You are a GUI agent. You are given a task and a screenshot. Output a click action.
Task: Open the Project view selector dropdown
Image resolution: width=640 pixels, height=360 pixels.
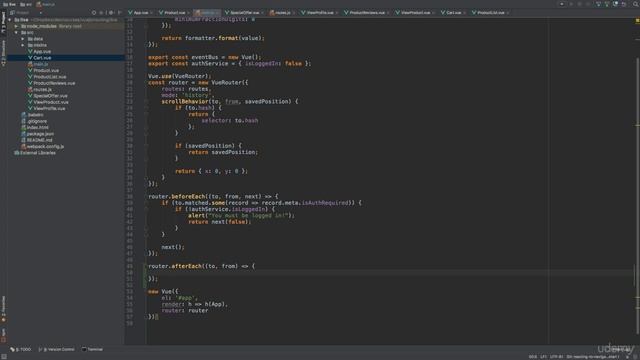27,13
